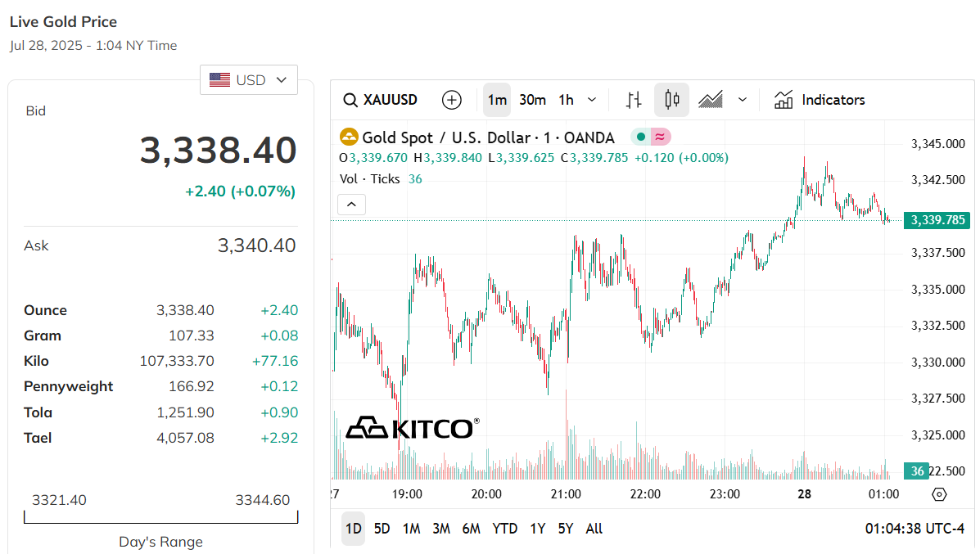Open the USD currency dropdown
The height and width of the screenshot is (554, 980).
coord(249,80)
